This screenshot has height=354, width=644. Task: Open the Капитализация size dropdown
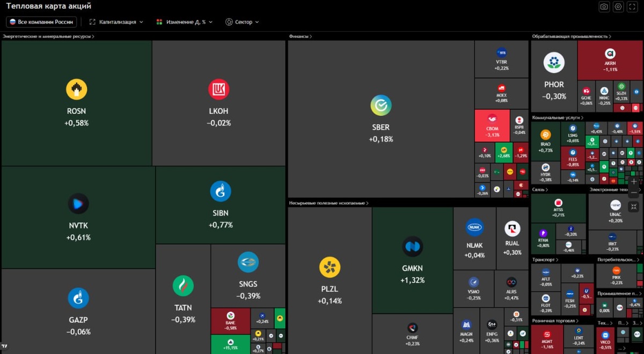(116, 22)
